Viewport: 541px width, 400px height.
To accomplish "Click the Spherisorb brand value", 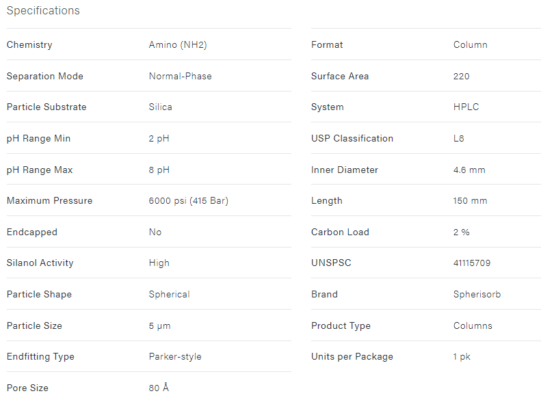I will [x=477, y=294].
